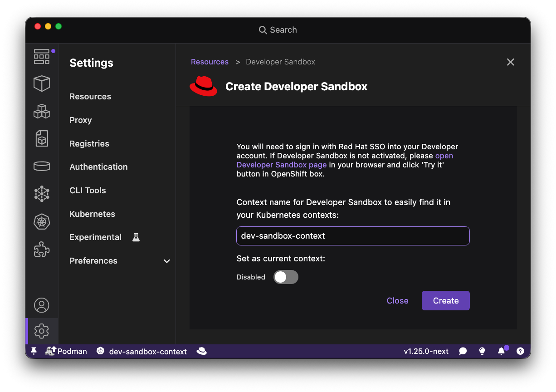Image resolution: width=556 pixels, height=392 pixels.
Task: Click the context name input field
Action: click(x=353, y=236)
